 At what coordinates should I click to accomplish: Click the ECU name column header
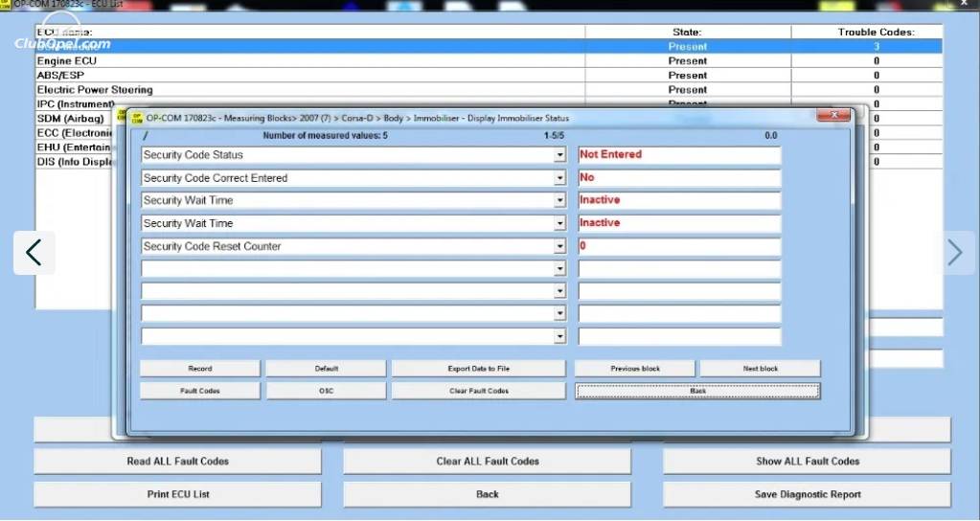pos(310,32)
